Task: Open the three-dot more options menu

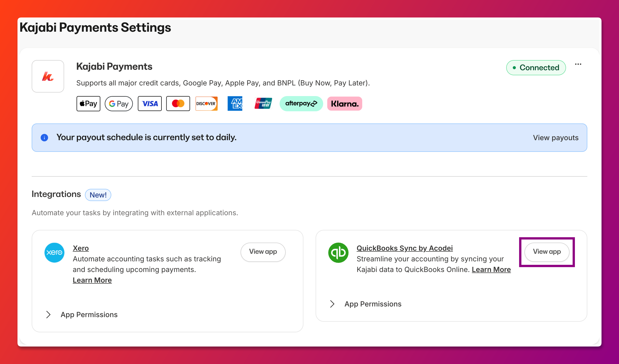Action: point(578,64)
